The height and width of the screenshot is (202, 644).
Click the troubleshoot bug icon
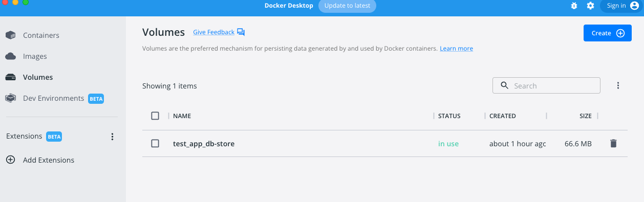tap(574, 6)
